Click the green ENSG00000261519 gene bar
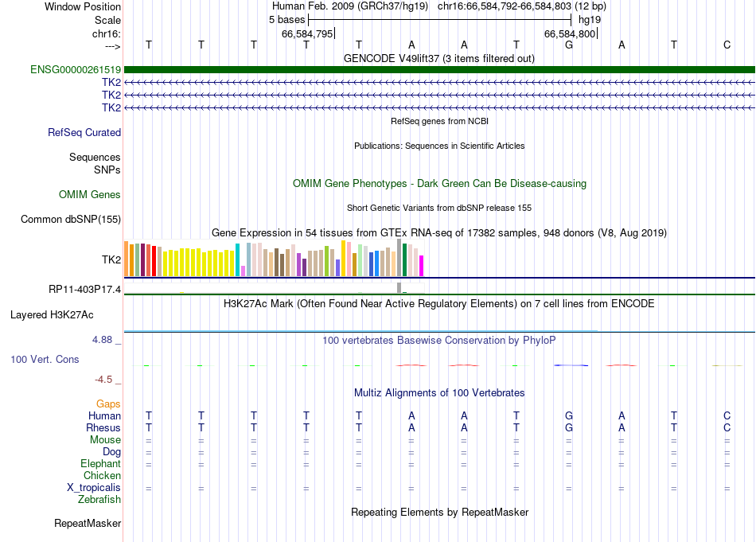The image size is (756, 542). 439,69
